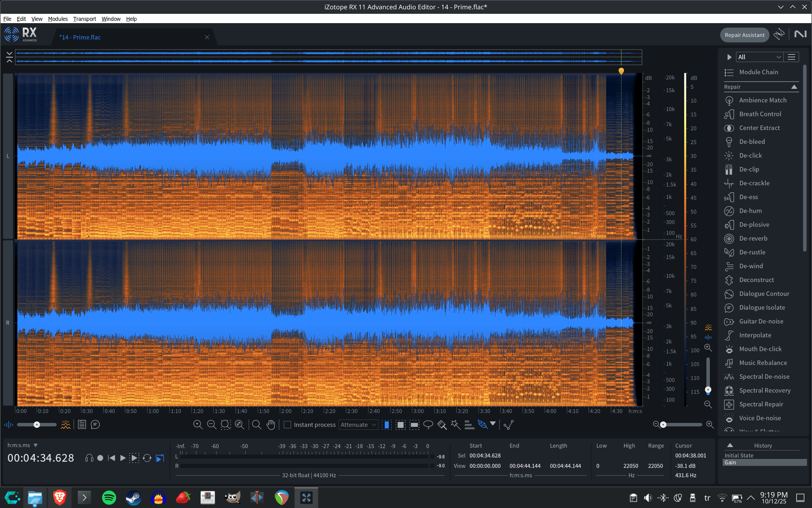Toggle headphone monitoring icon
Screen dimensions: 812x508
click(89, 458)
